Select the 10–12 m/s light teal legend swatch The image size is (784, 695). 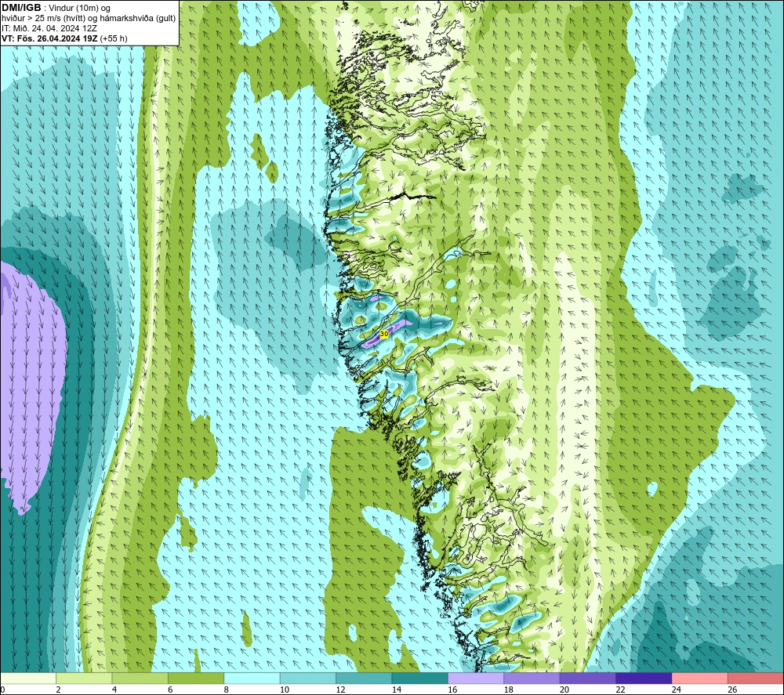pos(308,678)
